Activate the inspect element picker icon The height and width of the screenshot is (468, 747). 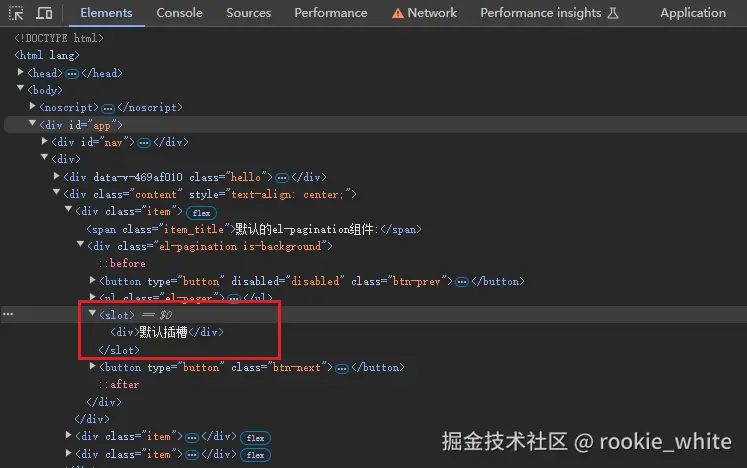click(16, 13)
